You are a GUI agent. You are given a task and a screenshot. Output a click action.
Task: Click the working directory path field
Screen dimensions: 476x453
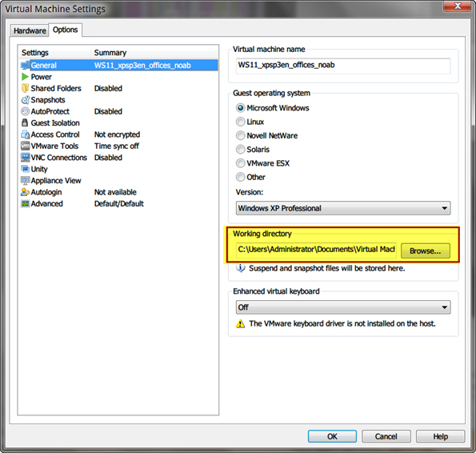(316, 250)
